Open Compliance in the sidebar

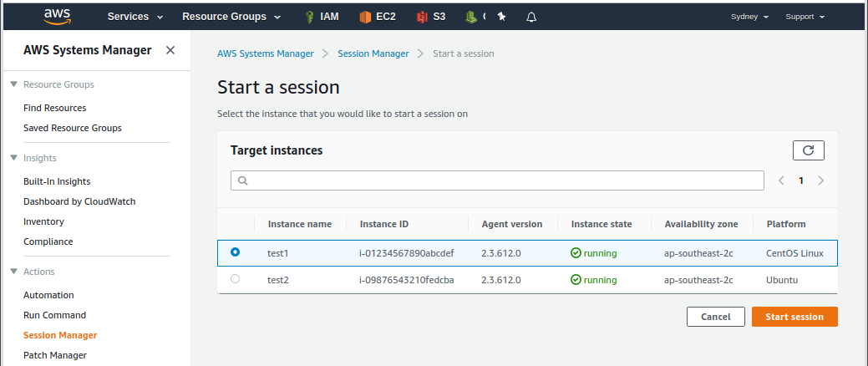coord(48,241)
